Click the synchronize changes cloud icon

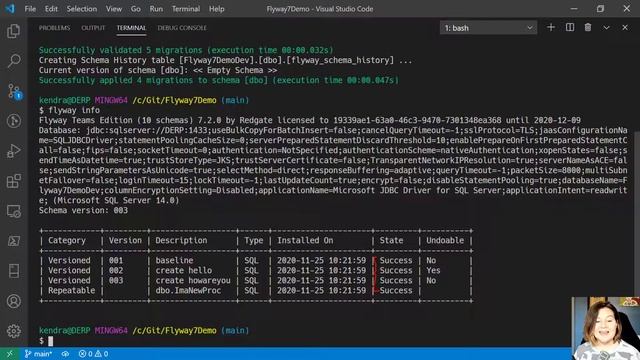tap(65, 354)
